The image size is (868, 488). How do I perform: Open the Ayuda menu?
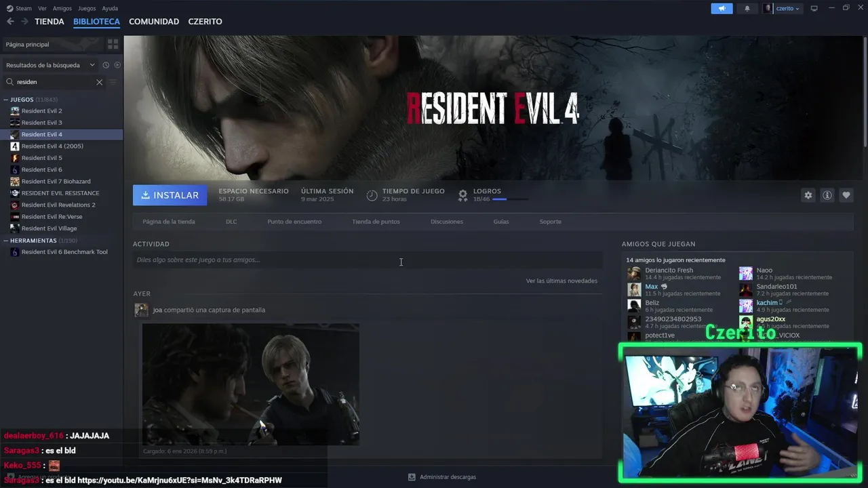[x=110, y=8]
